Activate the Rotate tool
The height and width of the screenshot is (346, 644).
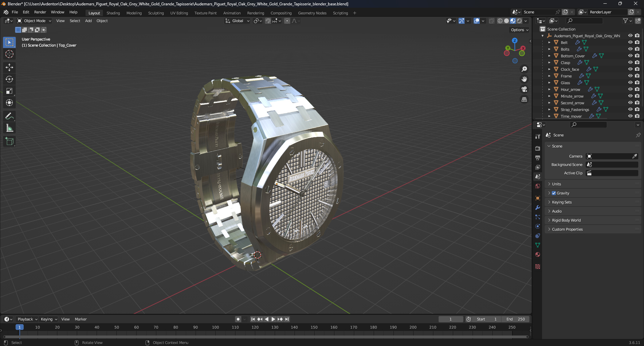(9, 79)
